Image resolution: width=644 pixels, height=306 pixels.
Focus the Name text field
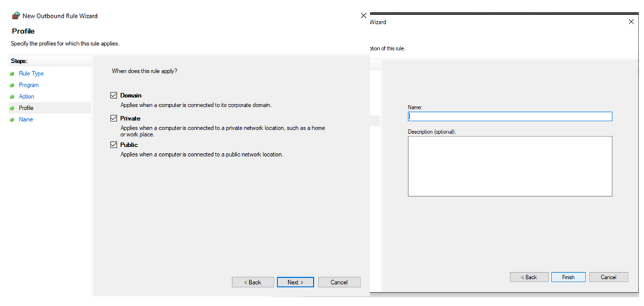(x=509, y=116)
